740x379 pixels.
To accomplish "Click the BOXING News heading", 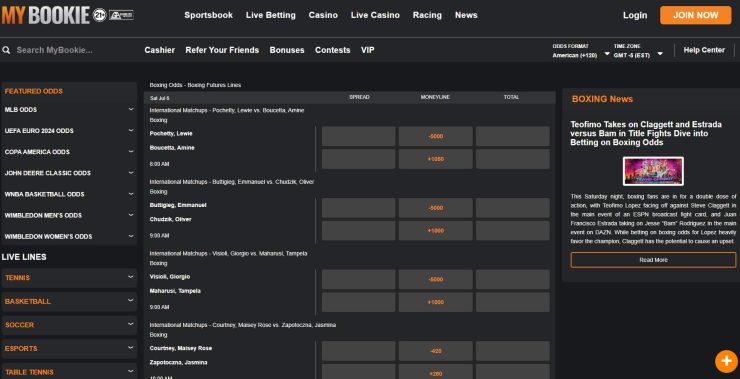I will 602,99.
